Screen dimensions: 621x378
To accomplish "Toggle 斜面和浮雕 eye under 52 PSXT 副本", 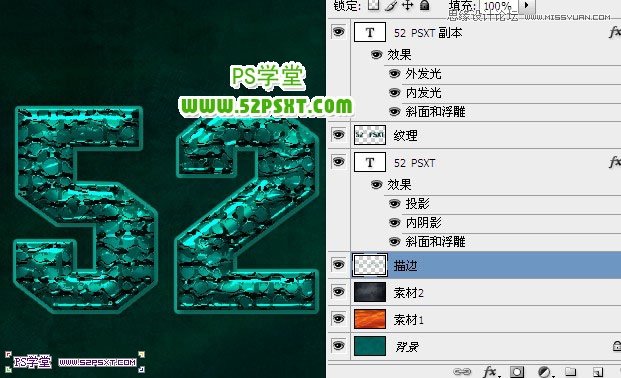I will click(x=394, y=111).
